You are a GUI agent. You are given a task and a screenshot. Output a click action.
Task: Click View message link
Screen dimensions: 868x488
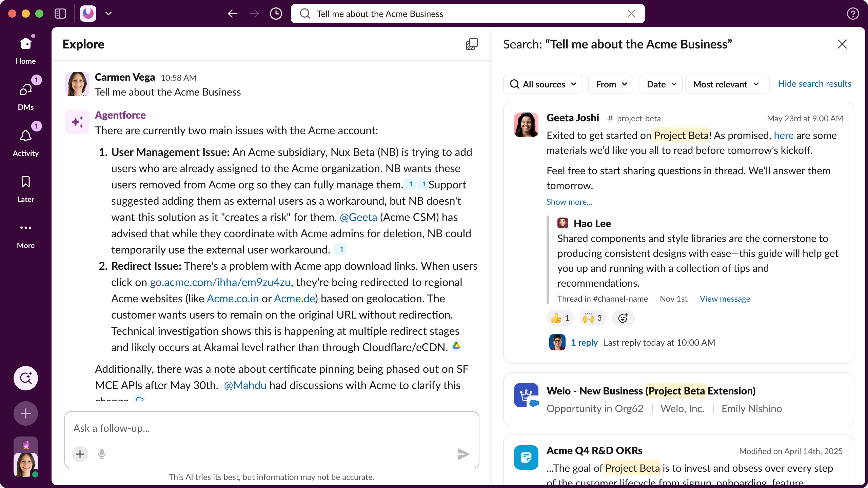[725, 299]
